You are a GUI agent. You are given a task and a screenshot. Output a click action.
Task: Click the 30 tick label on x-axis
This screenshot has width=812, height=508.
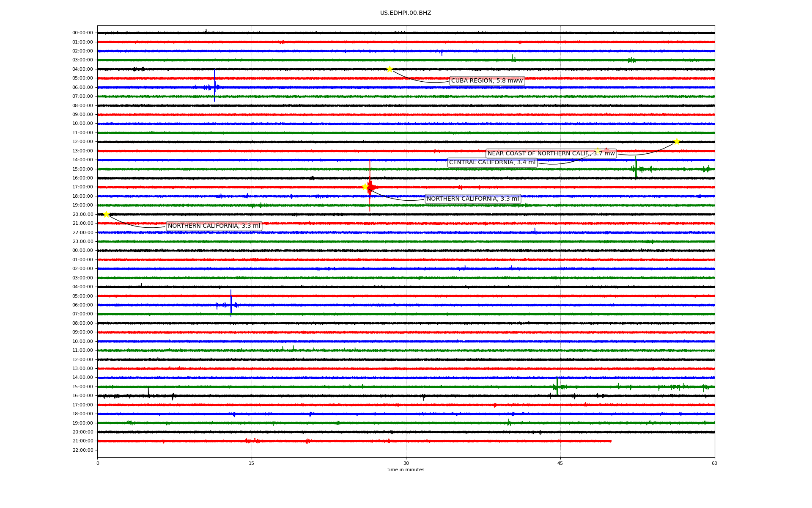click(x=406, y=463)
